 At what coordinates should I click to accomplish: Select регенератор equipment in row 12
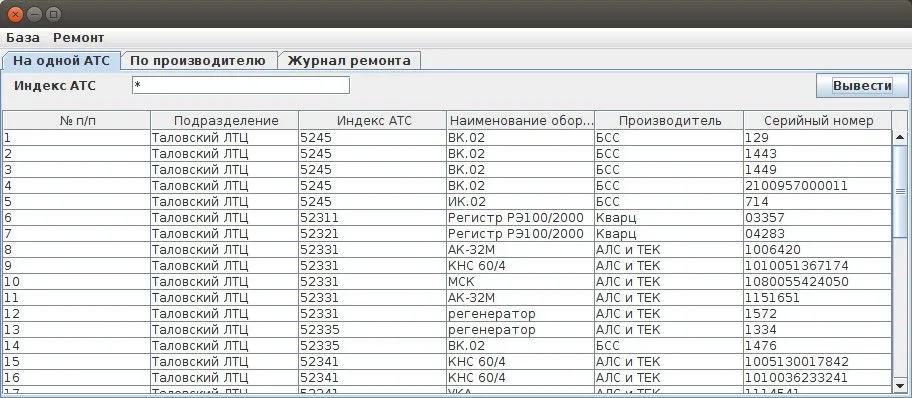click(x=521, y=314)
